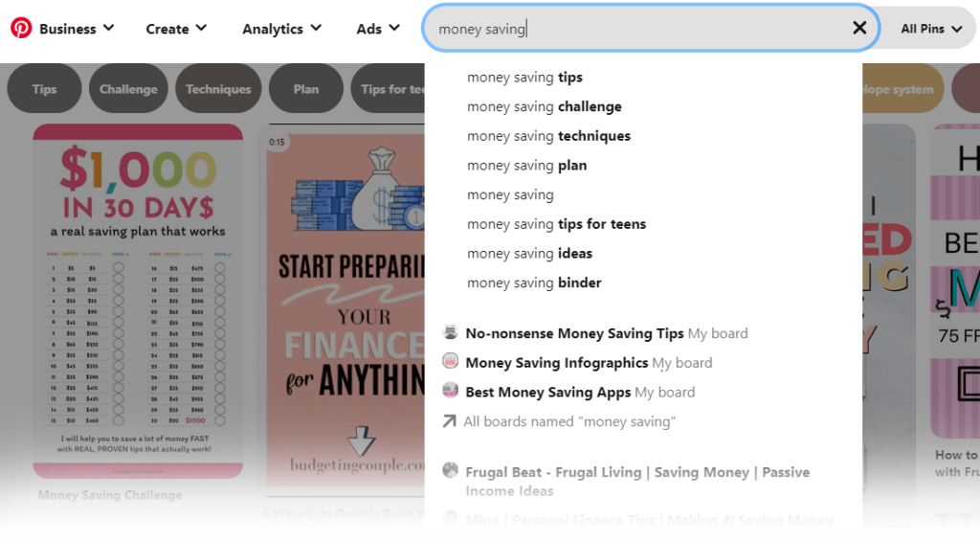Expand the Create dropdown menu
Viewport: 980px width, 542px height.
pyautogui.click(x=176, y=29)
